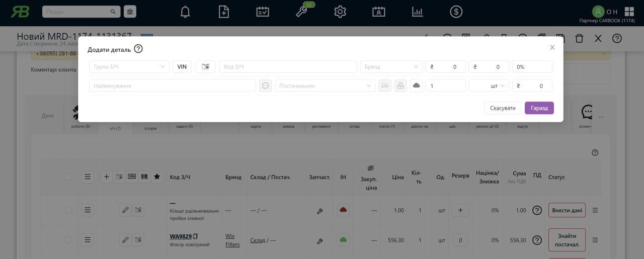
Task: Click the Скасувати cancel button
Action: click(x=503, y=108)
